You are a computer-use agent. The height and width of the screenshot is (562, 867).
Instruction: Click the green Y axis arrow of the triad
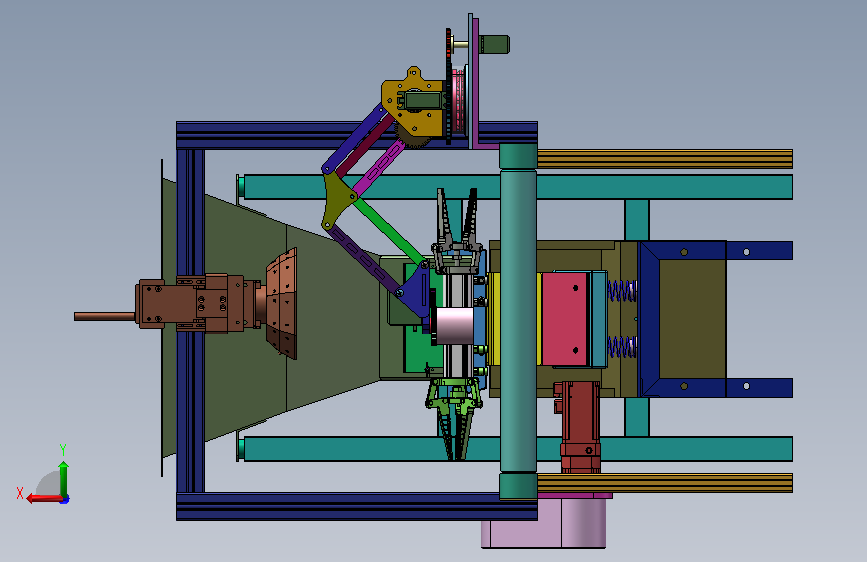[64, 478]
